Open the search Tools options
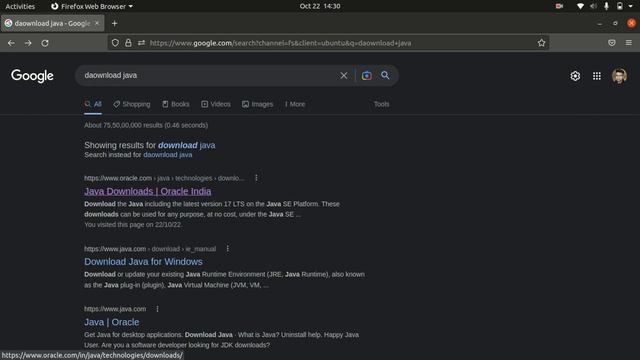Image resolution: width=640 pixels, height=360 pixels. click(382, 104)
